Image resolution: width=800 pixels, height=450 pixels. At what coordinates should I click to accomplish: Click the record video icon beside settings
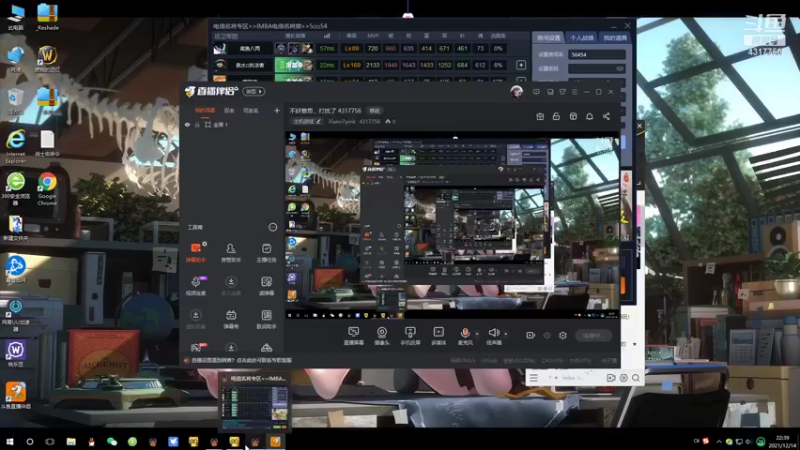pos(531,335)
